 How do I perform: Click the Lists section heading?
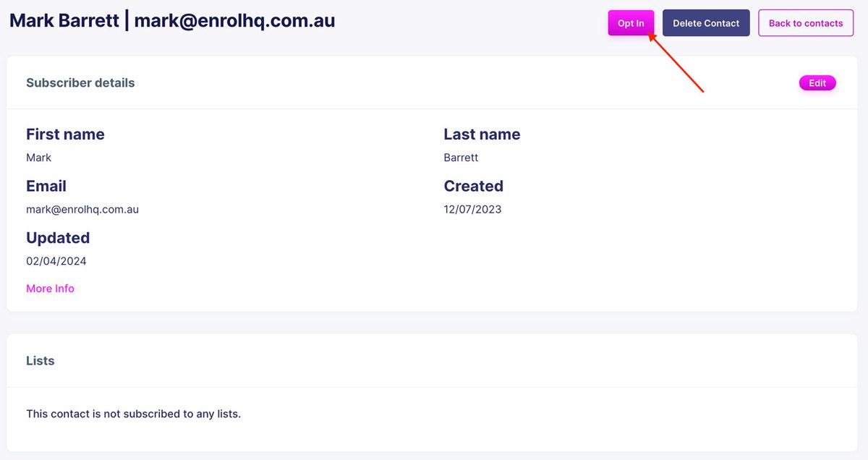(41, 361)
